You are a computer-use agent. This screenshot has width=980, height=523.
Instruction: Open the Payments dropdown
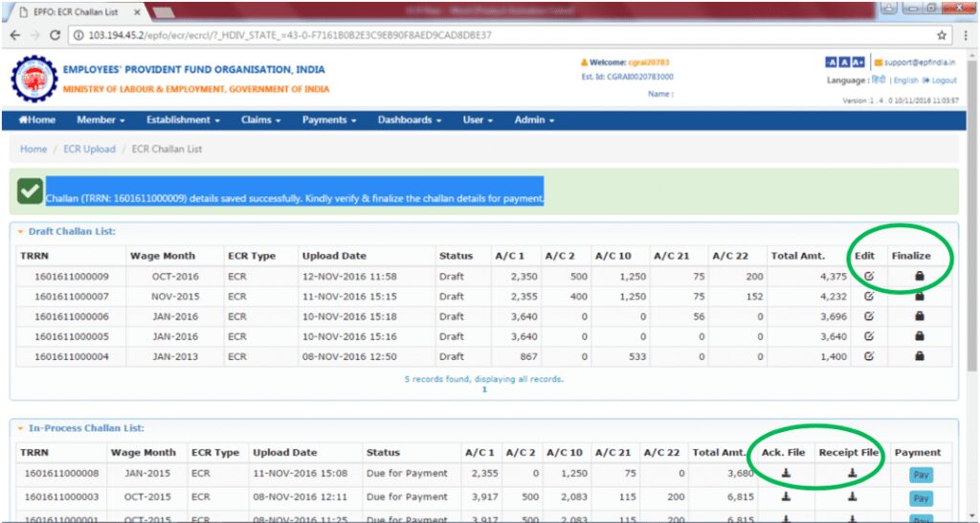click(x=328, y=120)
